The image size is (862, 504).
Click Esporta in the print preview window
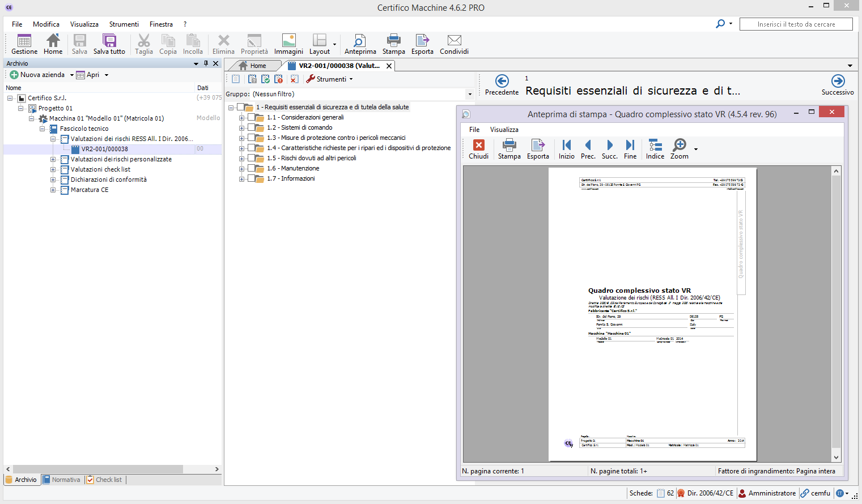pos(538,149)
